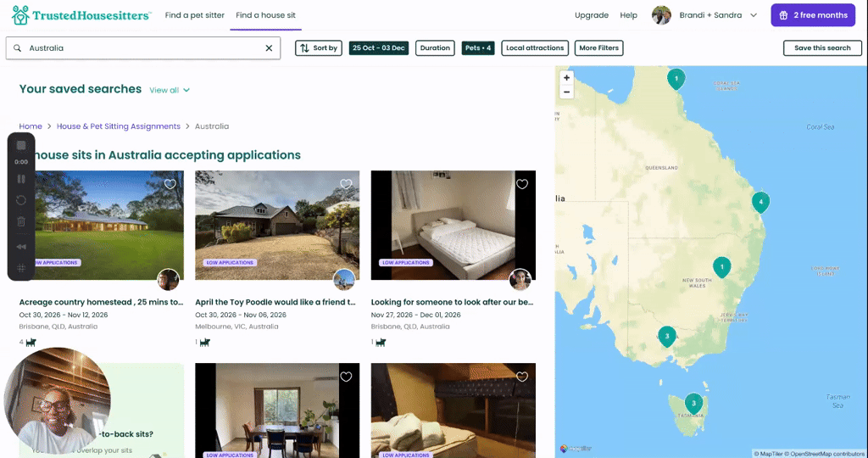The width and height of the screenshot is (868, 458).
Task: Claim the 2 free months offer
Action: [813, 15]
